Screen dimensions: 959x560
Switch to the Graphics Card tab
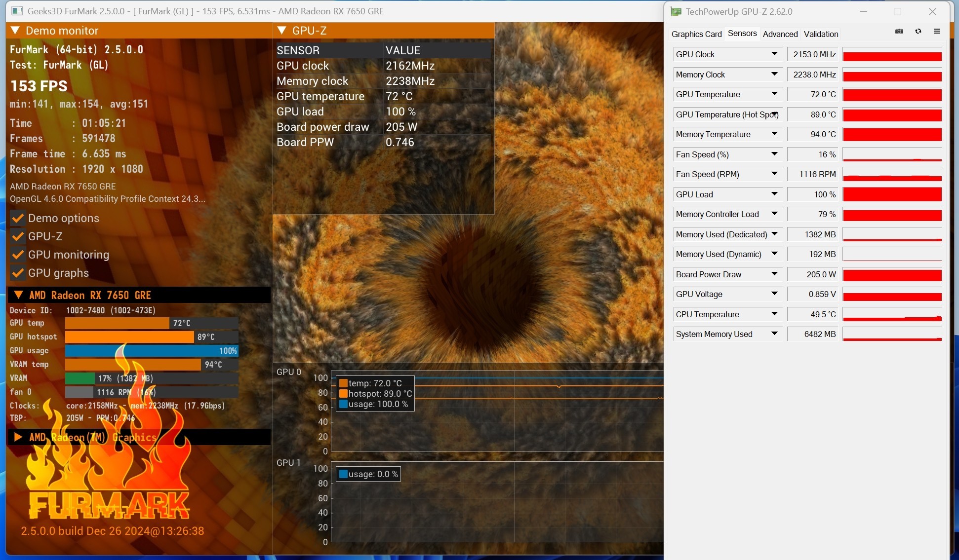pyautogui.click(x=696, y=34)
